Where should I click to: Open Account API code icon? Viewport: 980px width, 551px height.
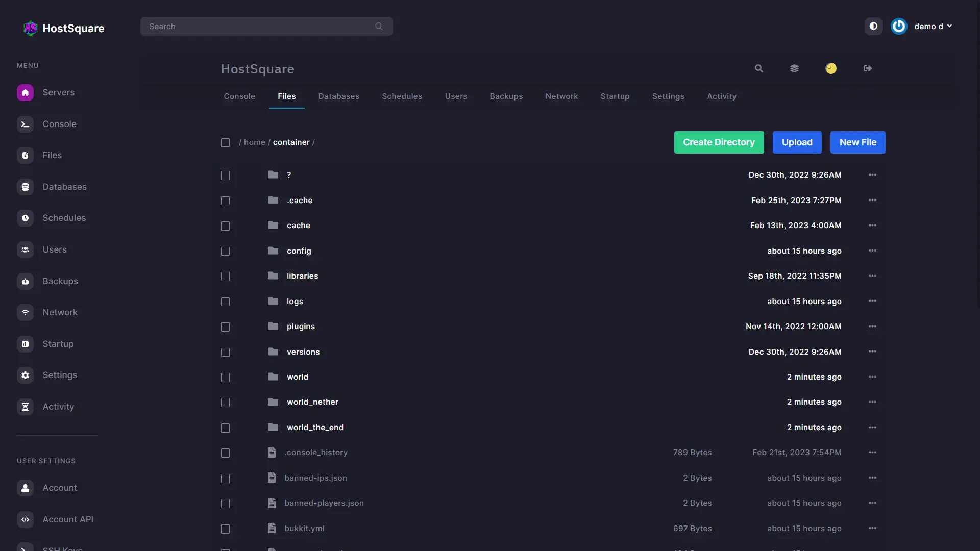(x=25, y=519)
